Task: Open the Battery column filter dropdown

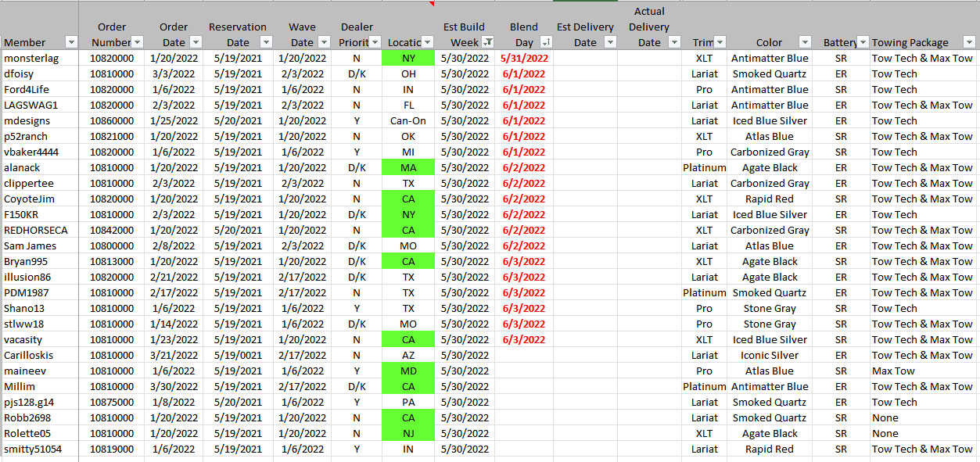Action: click(x=863, y=42)
